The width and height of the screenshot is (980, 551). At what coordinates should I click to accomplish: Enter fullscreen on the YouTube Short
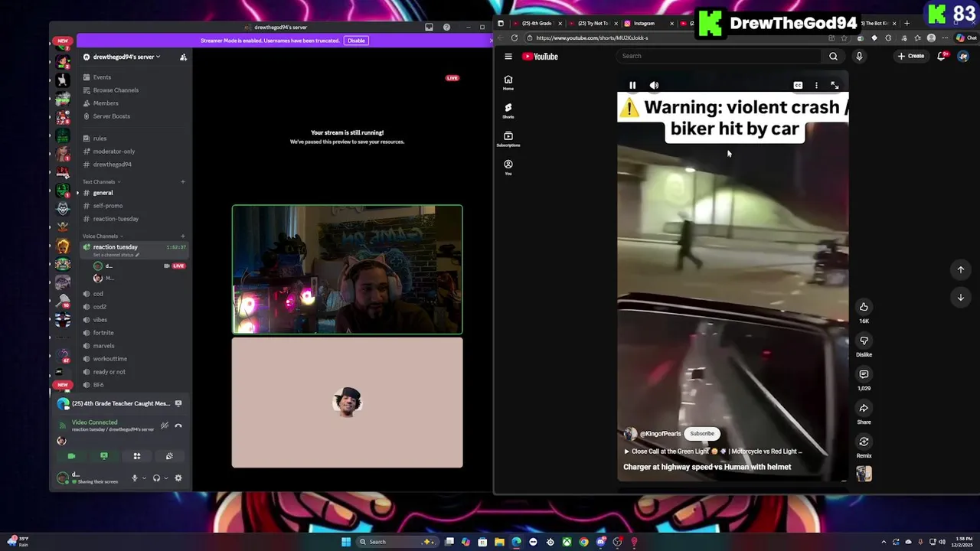tap(835, 86)
